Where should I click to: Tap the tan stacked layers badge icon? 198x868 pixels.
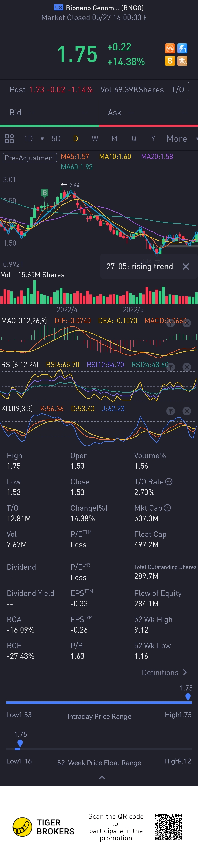[182, 61]
